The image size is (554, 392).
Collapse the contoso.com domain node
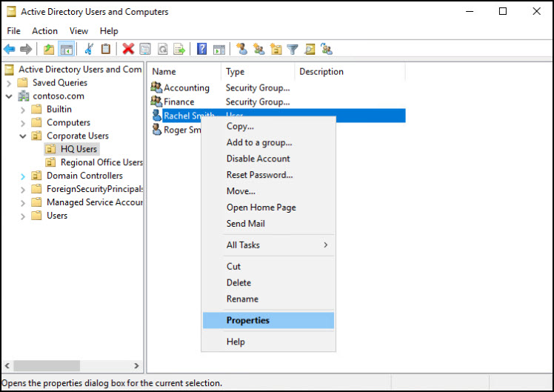pos(9,96)
